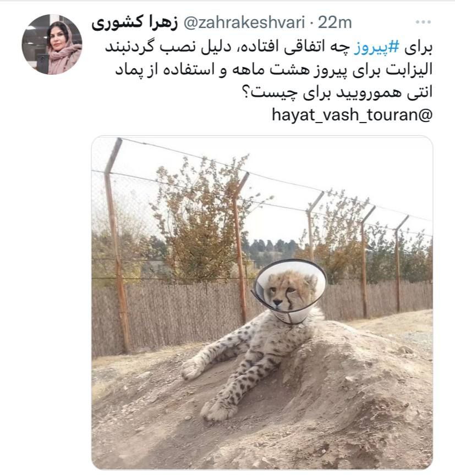This screenshot has width=455, height=476.
Task: Open the tweet via the 22m timestamp
Action: point(335,23)
